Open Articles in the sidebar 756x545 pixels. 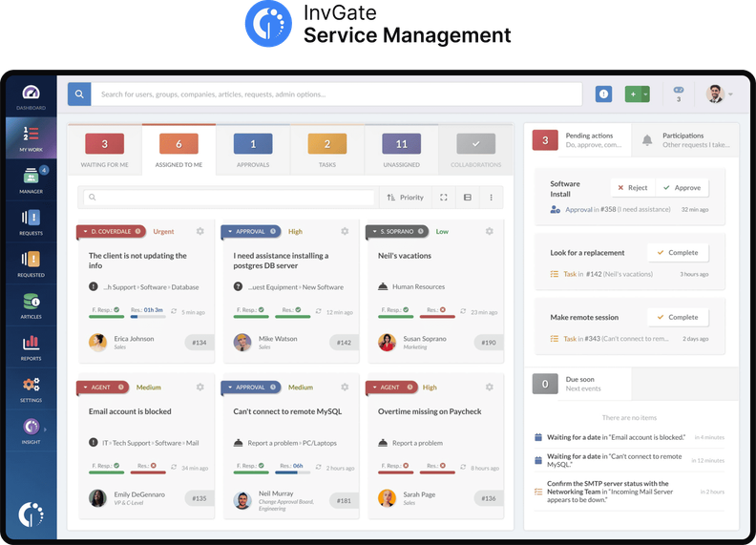coord(31,305)
